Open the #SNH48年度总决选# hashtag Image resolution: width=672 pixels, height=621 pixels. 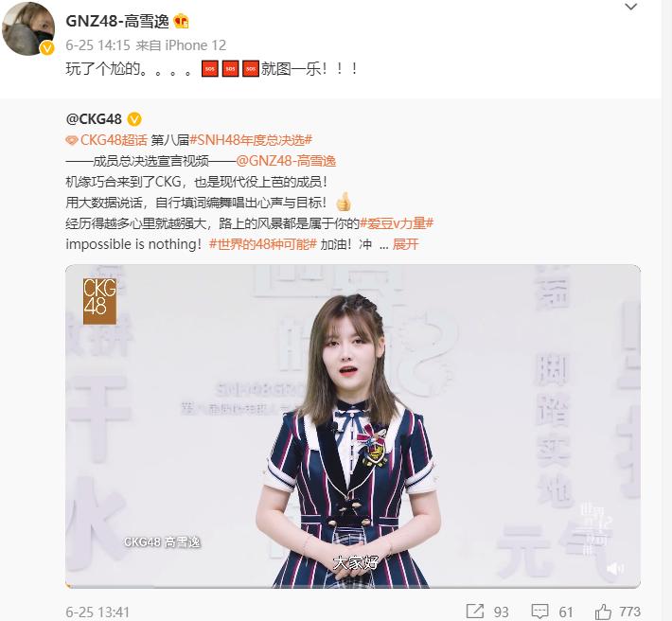coord(251,140)
